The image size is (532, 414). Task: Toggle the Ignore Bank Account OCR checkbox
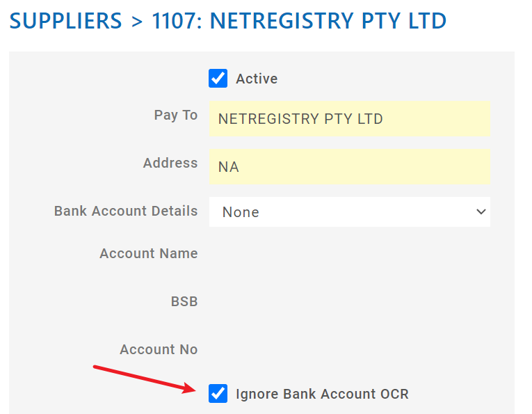point(218,394)
